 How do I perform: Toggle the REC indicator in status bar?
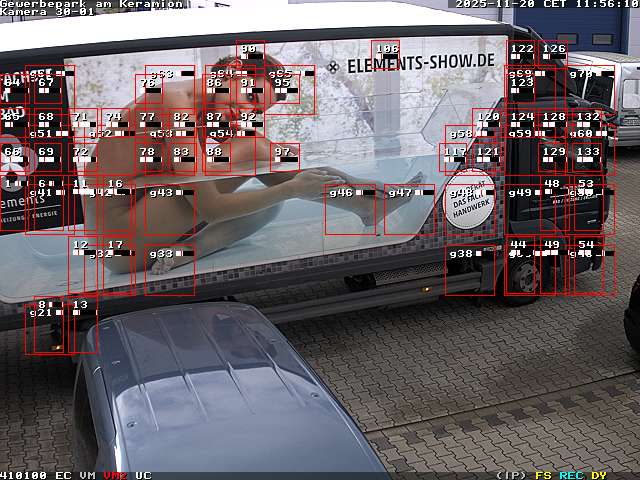tap(571, 475)
